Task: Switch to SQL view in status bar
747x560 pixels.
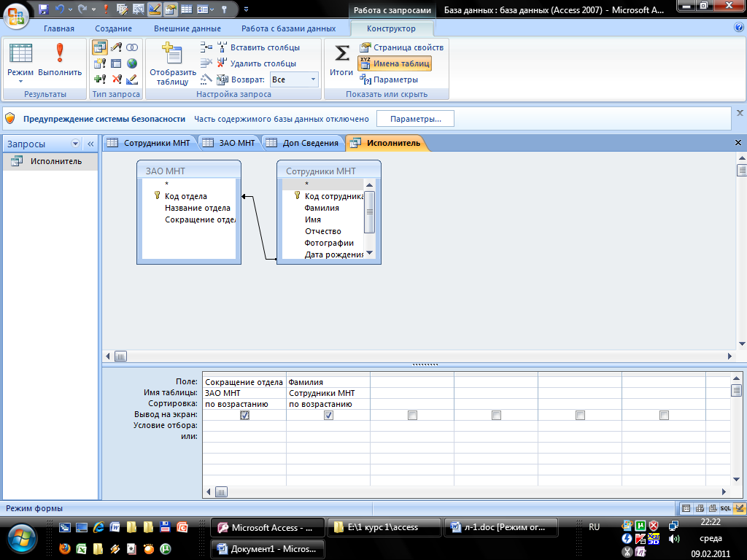Action: (x=726, y=508)
